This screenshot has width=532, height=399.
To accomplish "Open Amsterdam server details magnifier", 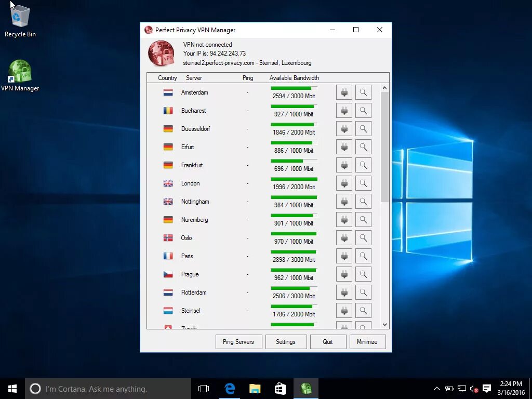I will tap(363, 92).
